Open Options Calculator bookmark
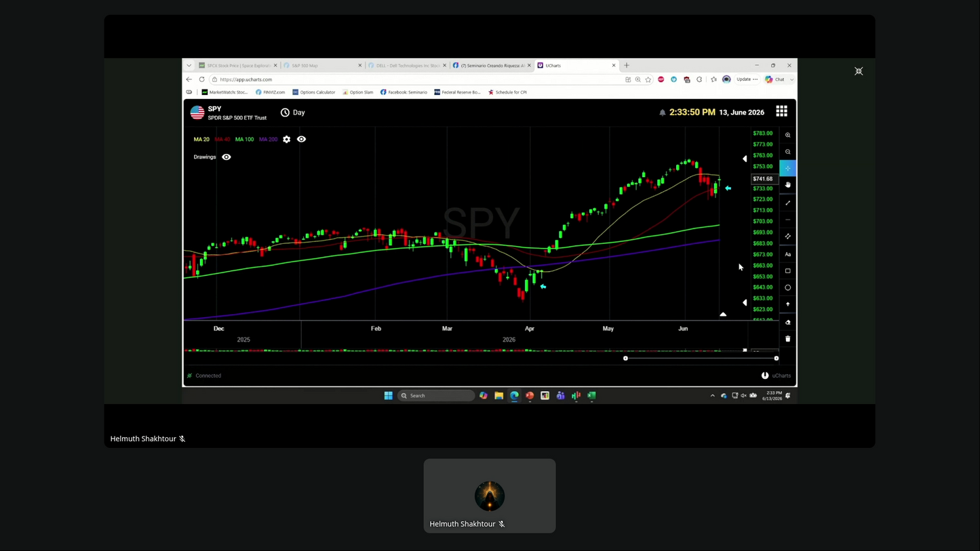Image resolution: width=980 pixels, height=551 pixels. point(313,92)
